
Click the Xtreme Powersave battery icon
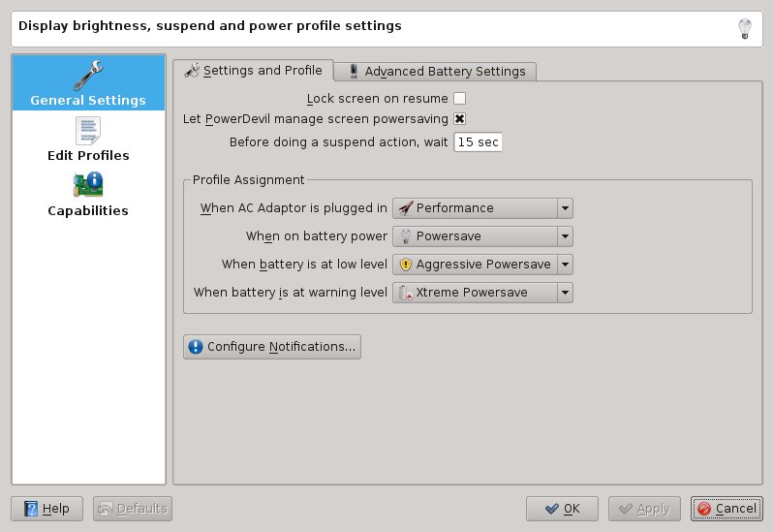tap(406, 293)
